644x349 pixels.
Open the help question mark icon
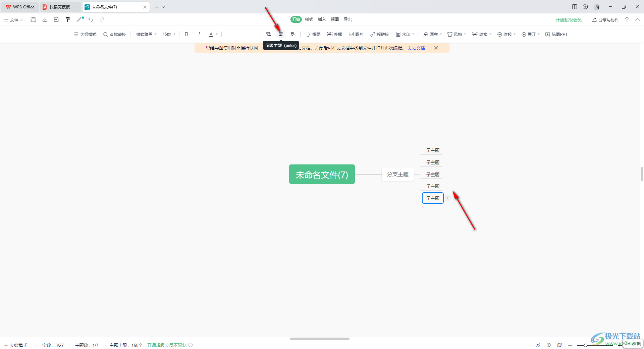pos(627,20)
